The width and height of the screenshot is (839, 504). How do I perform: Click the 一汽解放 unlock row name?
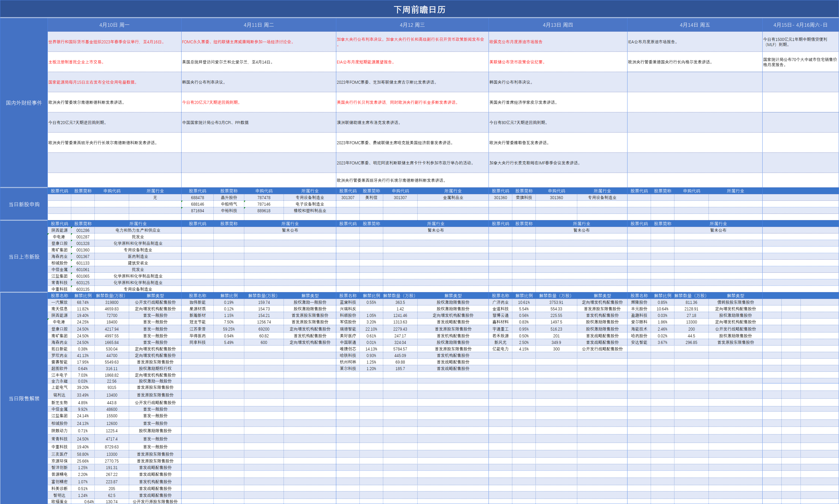pos(59,302)
